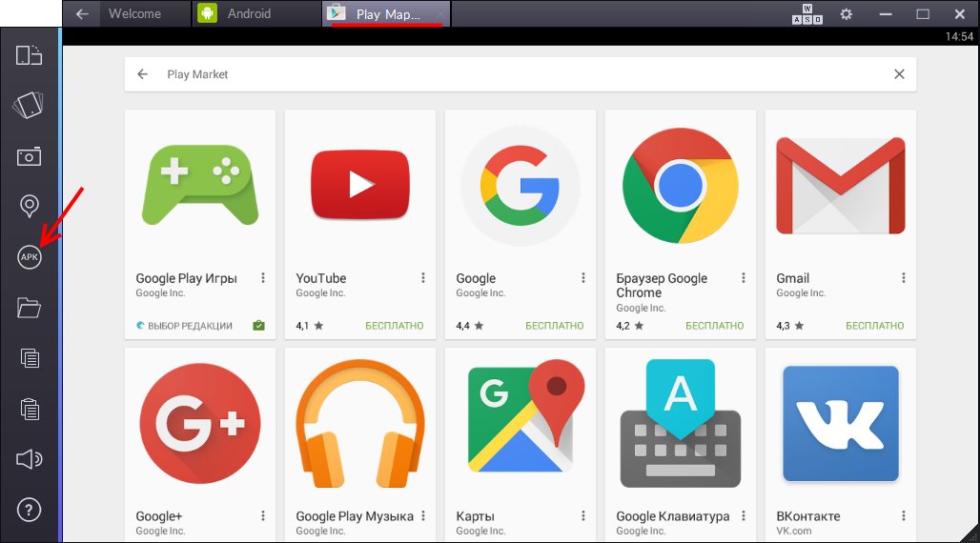The width and height of the screenshot is (980, 543).
Task: Click the 4,1 star rating on YouTube
Action: (310, 326)
